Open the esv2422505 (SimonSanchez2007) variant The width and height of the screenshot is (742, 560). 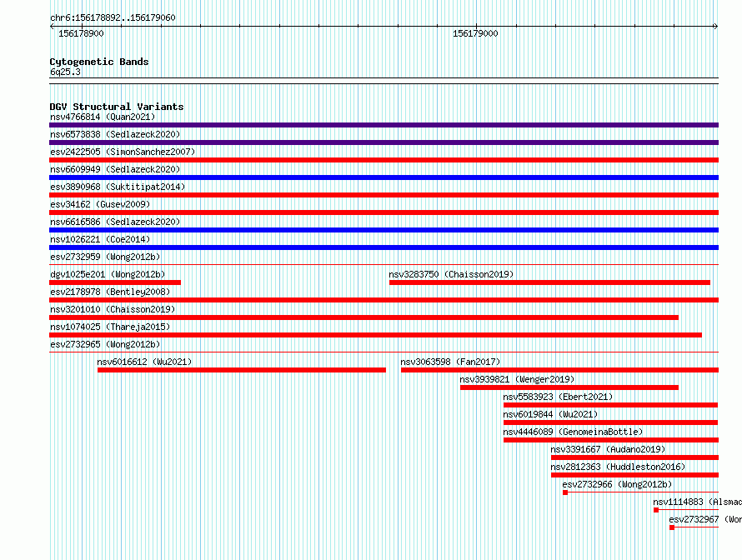[123, 152]
